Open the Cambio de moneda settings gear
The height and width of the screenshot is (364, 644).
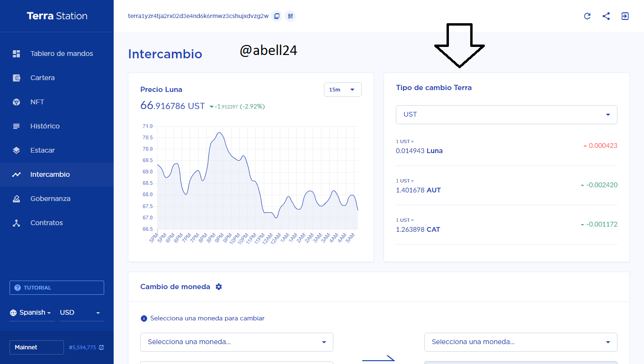tap(219, 287)
